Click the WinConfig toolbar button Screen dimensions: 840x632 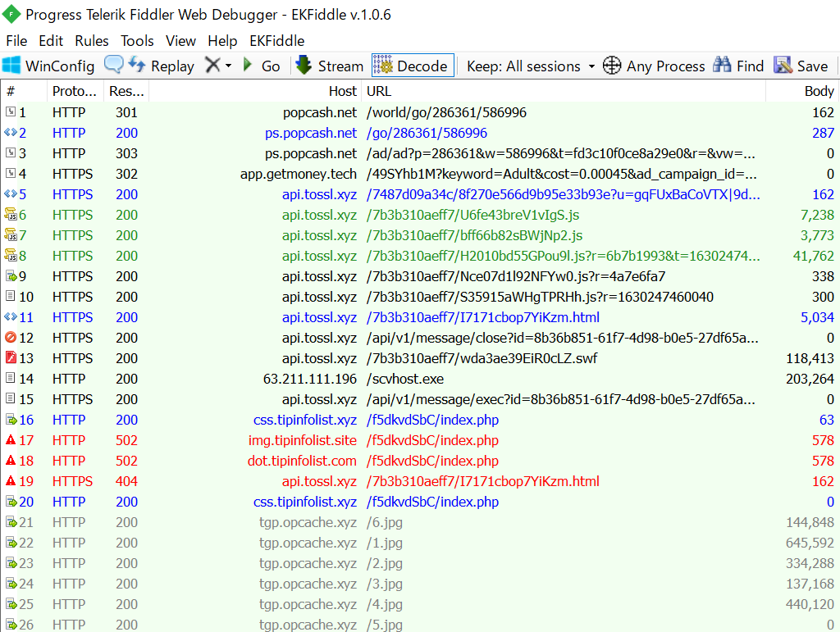(48, 66)
